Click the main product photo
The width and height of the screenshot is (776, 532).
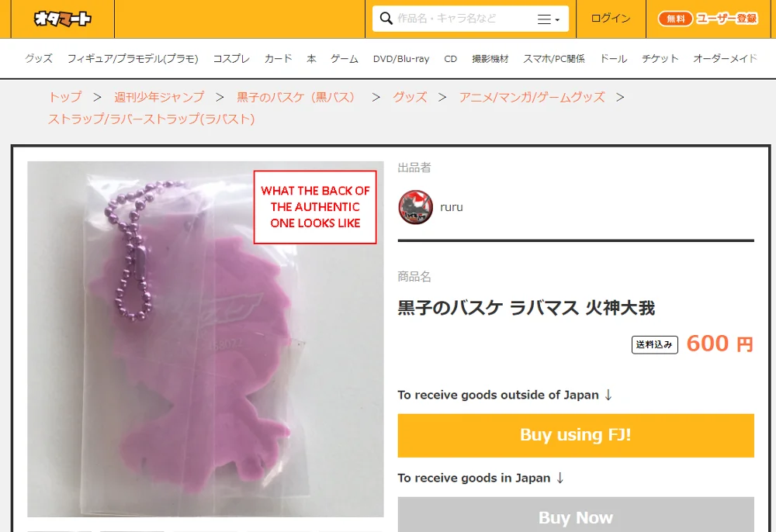click(206, 339)
